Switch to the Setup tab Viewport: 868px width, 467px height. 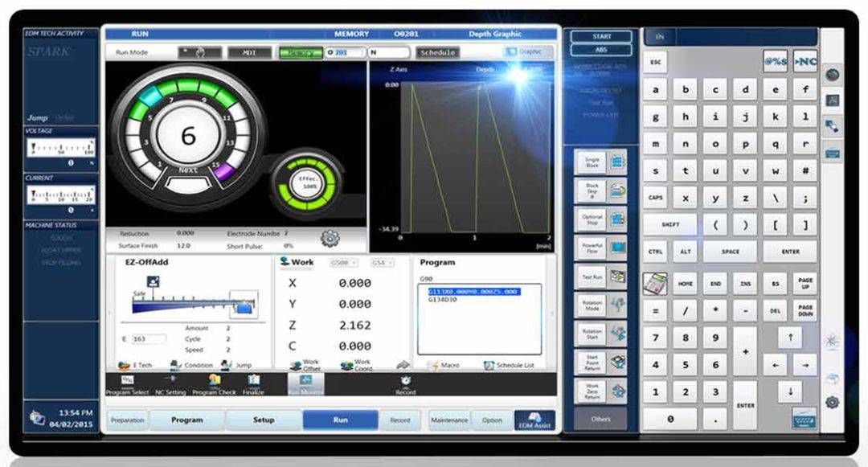264,420
